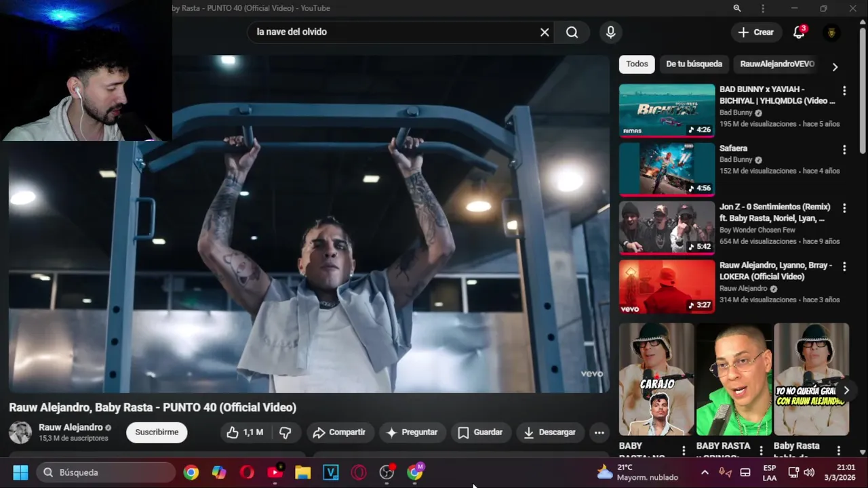Open Opera GX from taskbar
Viewport: 868px width, 488px height.
coord(359,472)
